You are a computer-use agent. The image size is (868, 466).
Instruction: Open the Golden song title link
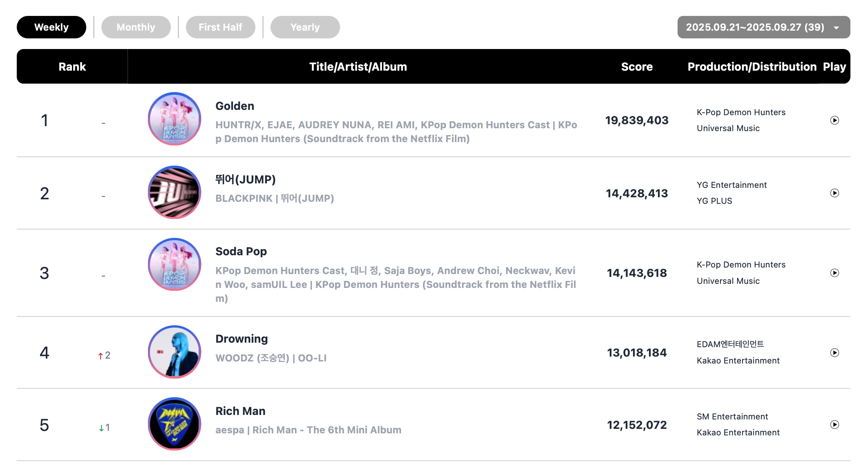click(235, 106)
